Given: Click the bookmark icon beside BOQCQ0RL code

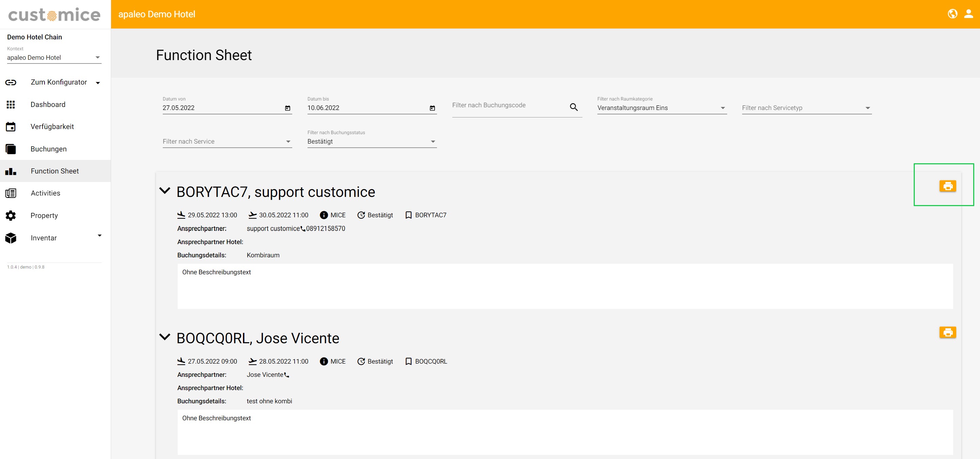Looking at the screenshot, I should pyautogui.click(x=408, y=361).
